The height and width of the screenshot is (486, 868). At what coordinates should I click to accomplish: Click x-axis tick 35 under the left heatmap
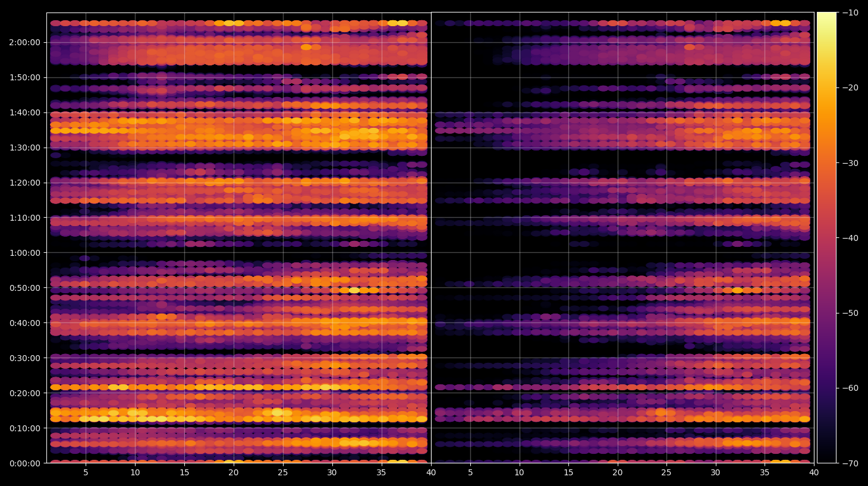(381, 473)
